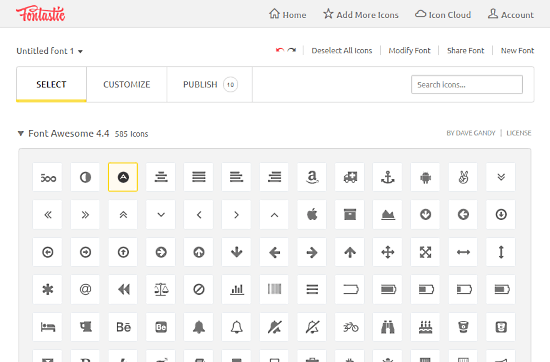The width and height of the screenshot is (550, 362).
Task: Select the AngelList peace hand icon
Action: 463,177
